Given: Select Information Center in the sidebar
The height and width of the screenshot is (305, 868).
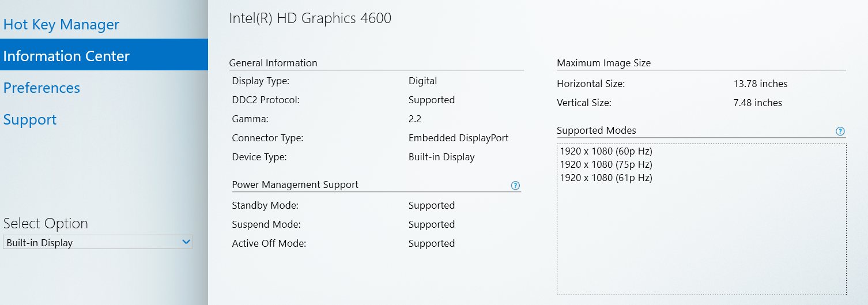Looking at the screenshot, I should click(104, 55).
